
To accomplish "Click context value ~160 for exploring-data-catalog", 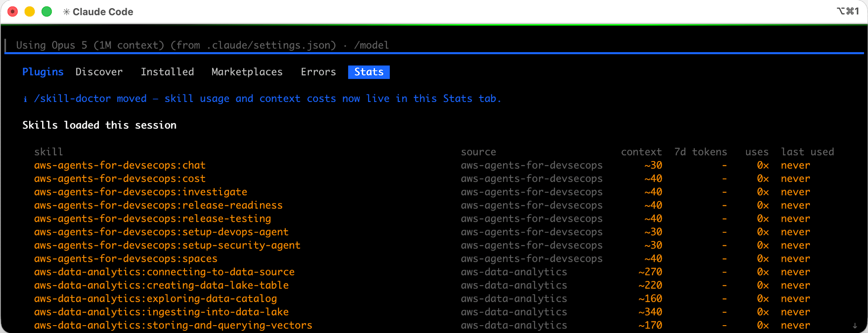I will pyautogui.click(x=650, y=299).
